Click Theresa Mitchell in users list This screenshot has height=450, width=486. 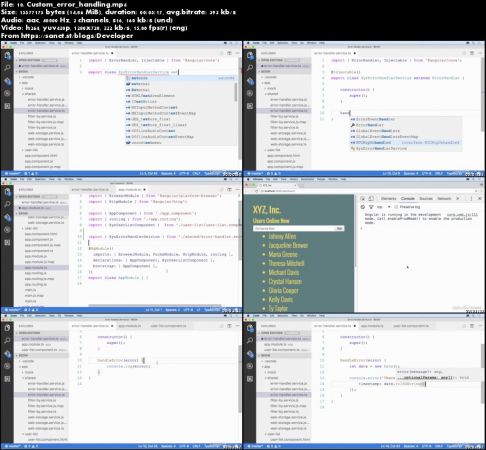pos(286,263)
